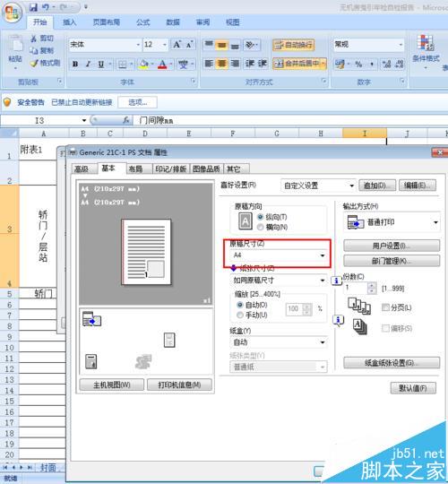Toggle wrap text (自动换行)
This screenshot has width=448, height=484.
pyautogui.click(x=293, y=45)
